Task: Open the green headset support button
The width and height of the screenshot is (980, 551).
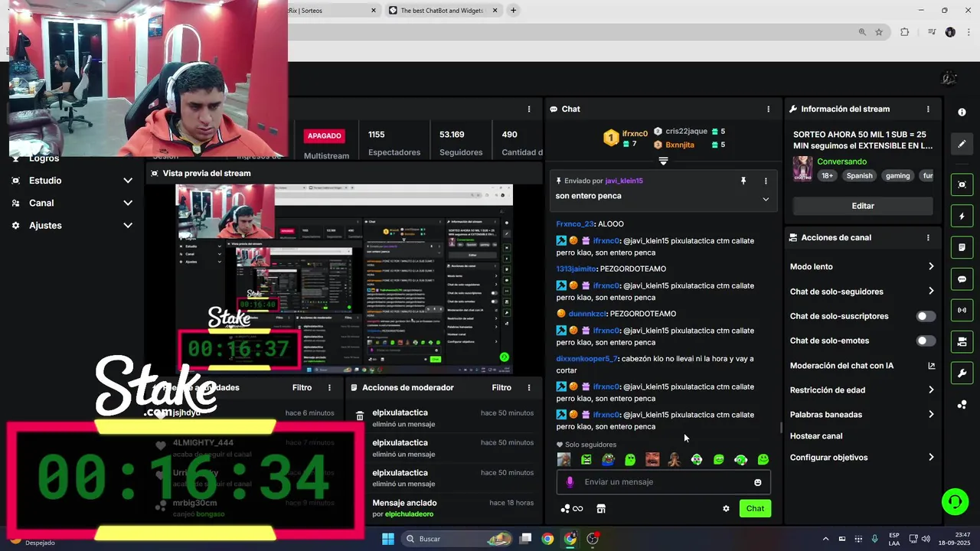Action: (x=955, y=502)
